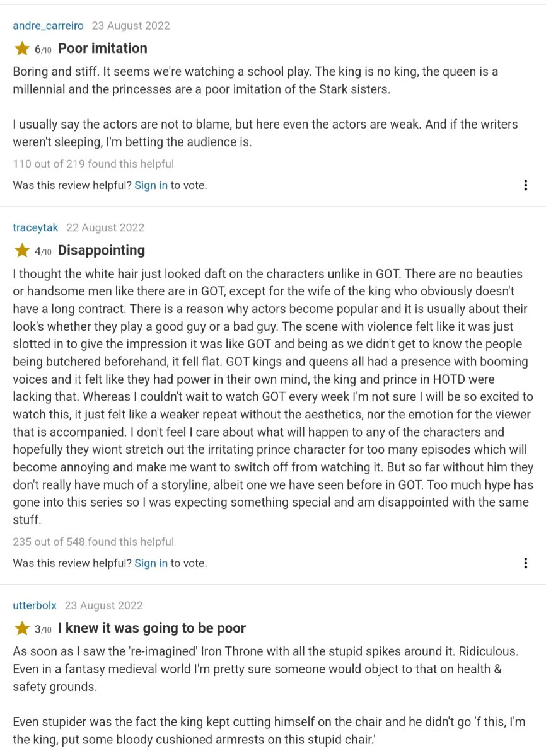Image resolution: width=546 pixels, height=756 pixels.
Task: Click Sign in under the Disappointing review
Action: tap(151, 563)
